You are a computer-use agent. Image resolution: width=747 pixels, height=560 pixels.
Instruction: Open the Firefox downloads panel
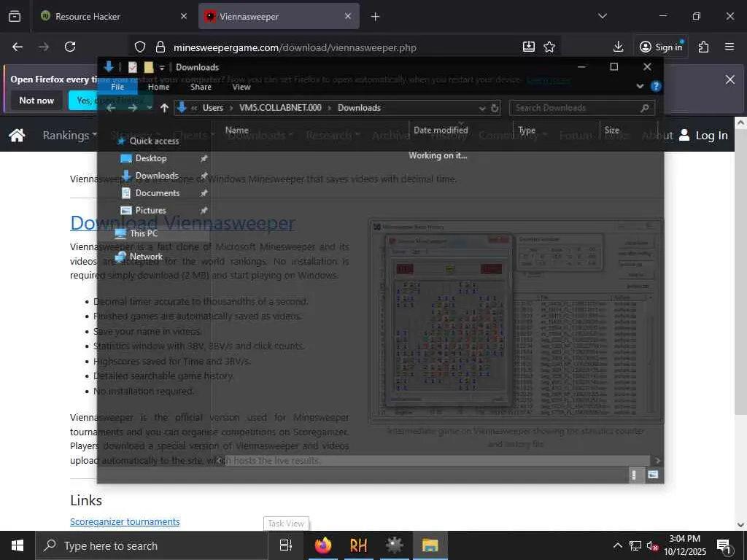(618, 47)
